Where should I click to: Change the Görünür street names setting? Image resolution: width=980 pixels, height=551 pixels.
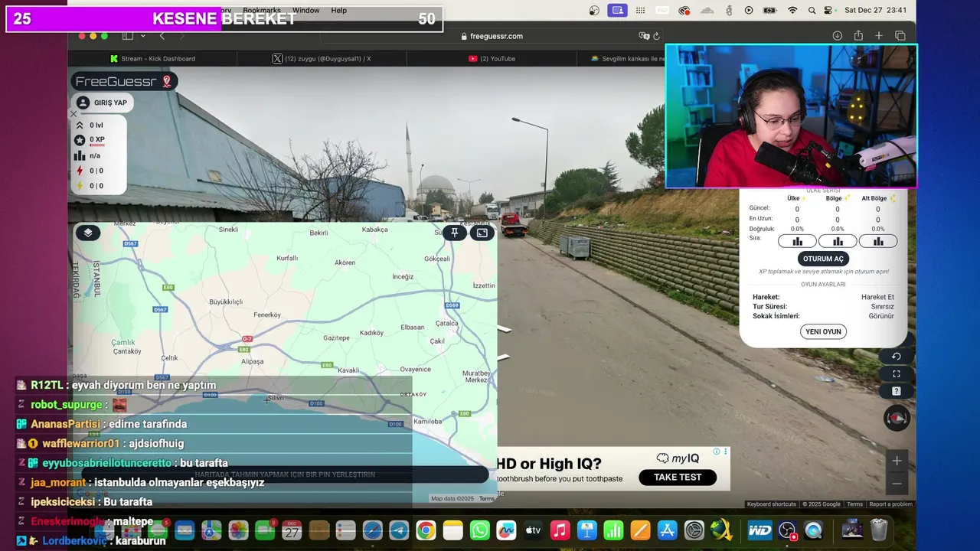click(881, 316)
